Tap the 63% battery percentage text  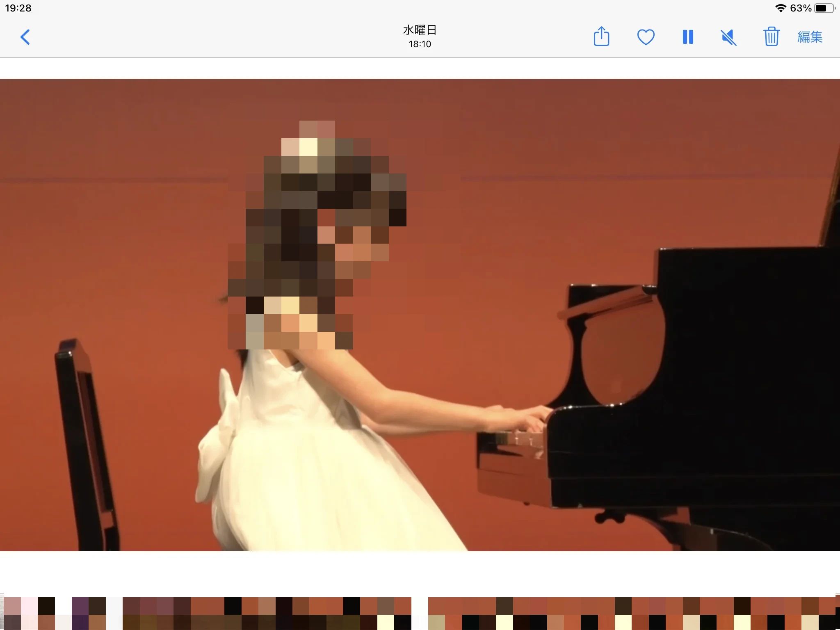801,8
